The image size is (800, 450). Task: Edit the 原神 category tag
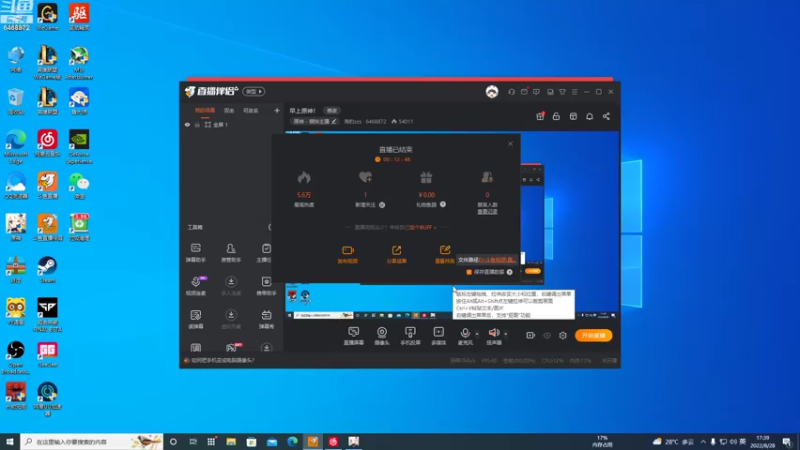coord(314,121)
